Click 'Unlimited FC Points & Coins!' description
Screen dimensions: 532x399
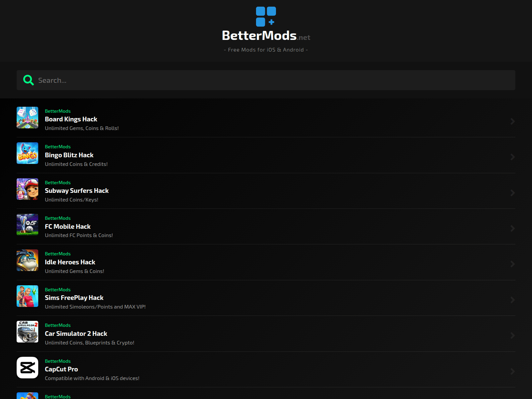tap(79, 235)
